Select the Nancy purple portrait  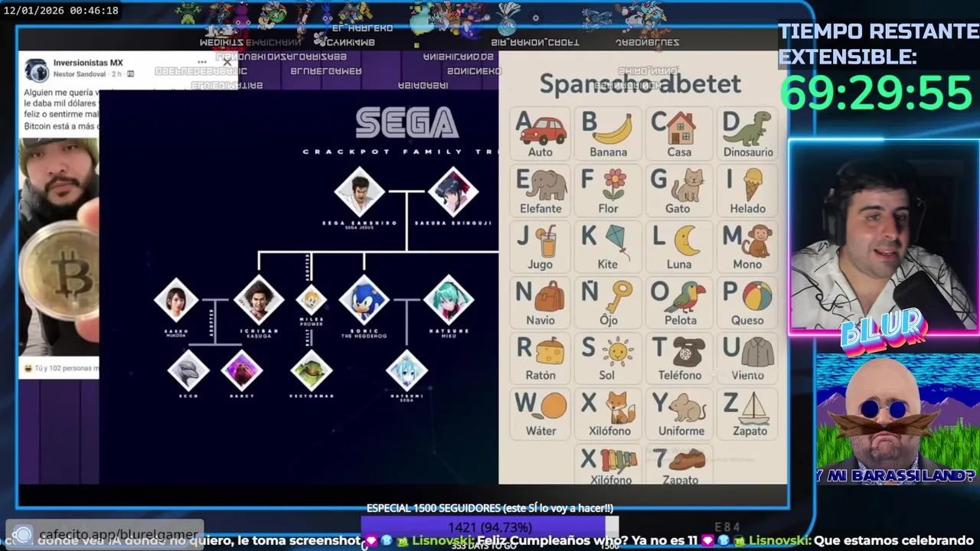click(x=242, y=370)
